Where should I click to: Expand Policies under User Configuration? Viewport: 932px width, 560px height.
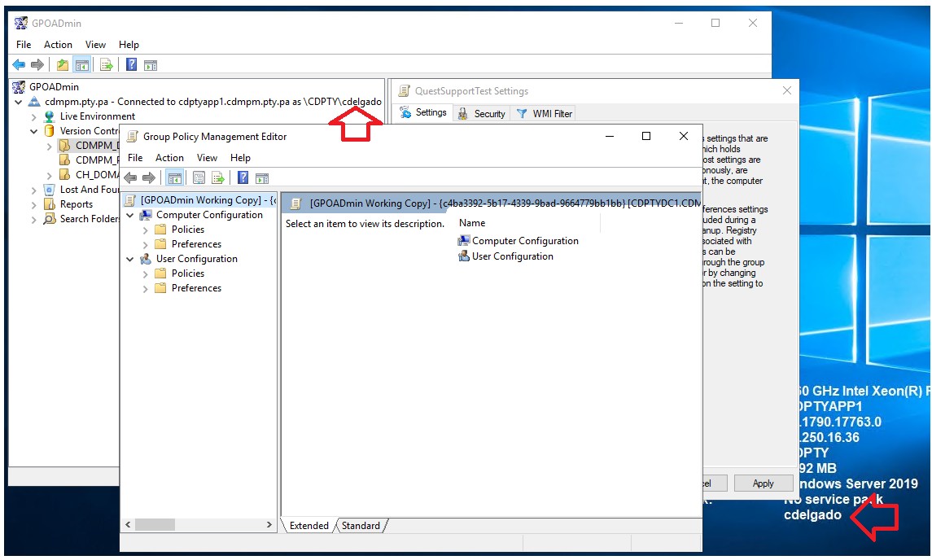pyautogui.click(x=146, y=273)
